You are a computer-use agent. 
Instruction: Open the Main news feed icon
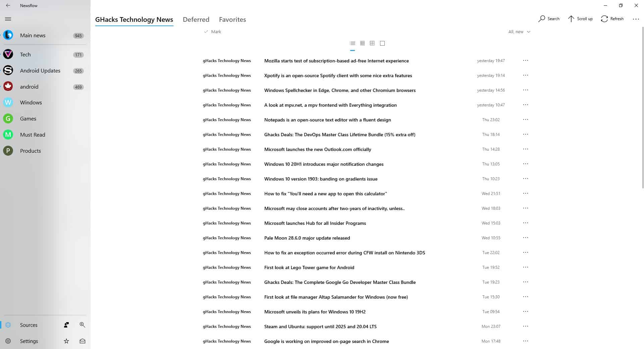click(8, 35)
